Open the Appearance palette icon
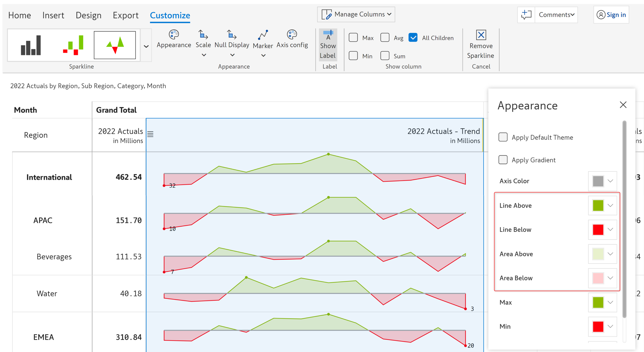644x352 pixels. coord(174,35)
